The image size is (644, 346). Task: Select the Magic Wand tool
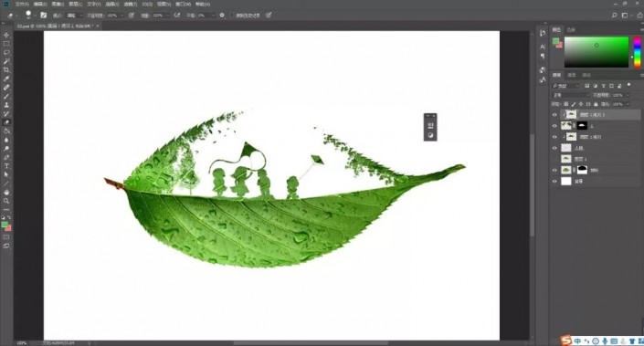[6, 61]
